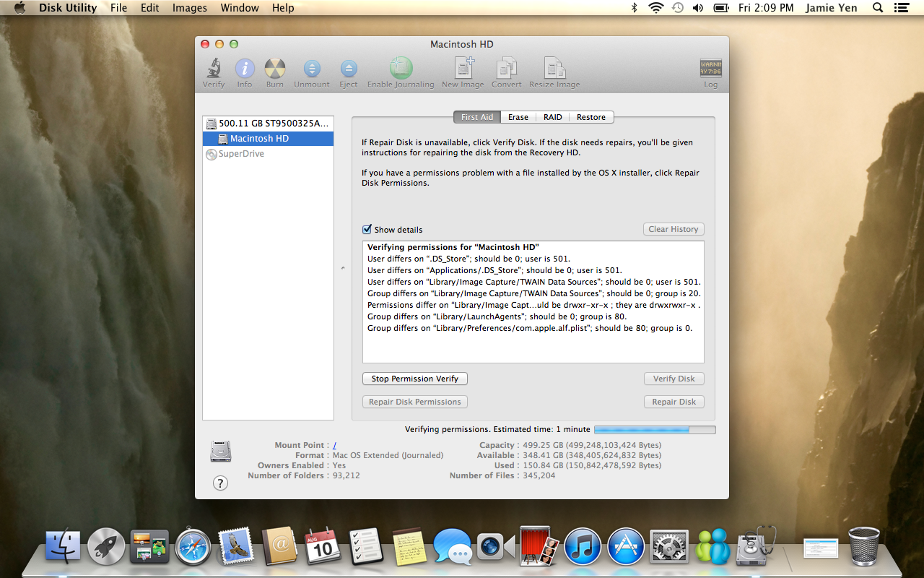Uncheck the Show details checkbox
The height and width of the screenshot is (578, 924).
367,229
